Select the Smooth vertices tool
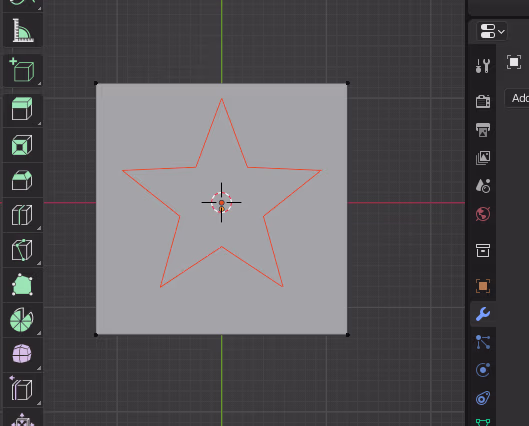The width and height of the screenshot is (529, 426). pos(23,354)
